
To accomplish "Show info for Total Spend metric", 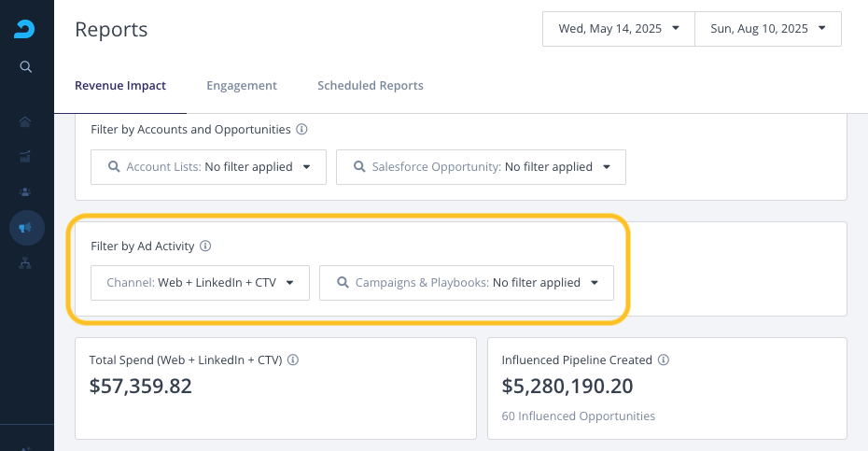I will [293, 359].
